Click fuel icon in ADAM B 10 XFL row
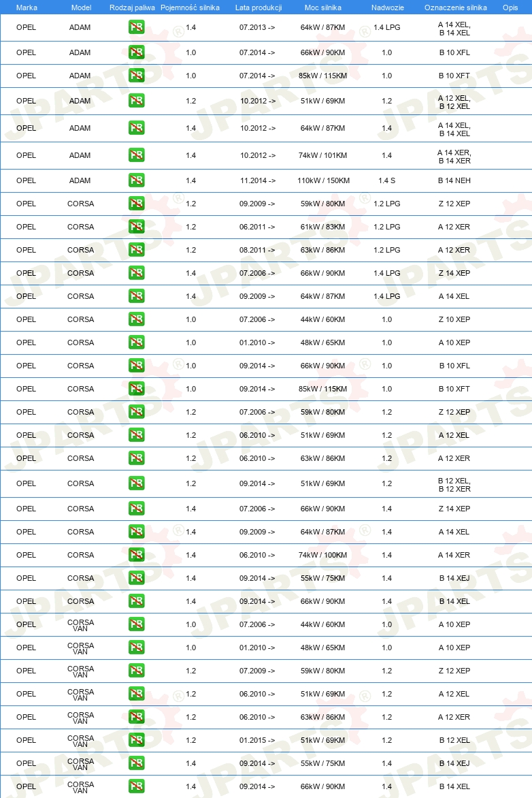Image resolution: width=532 pixels, height=798 pixels. click(x=136, y=52)
